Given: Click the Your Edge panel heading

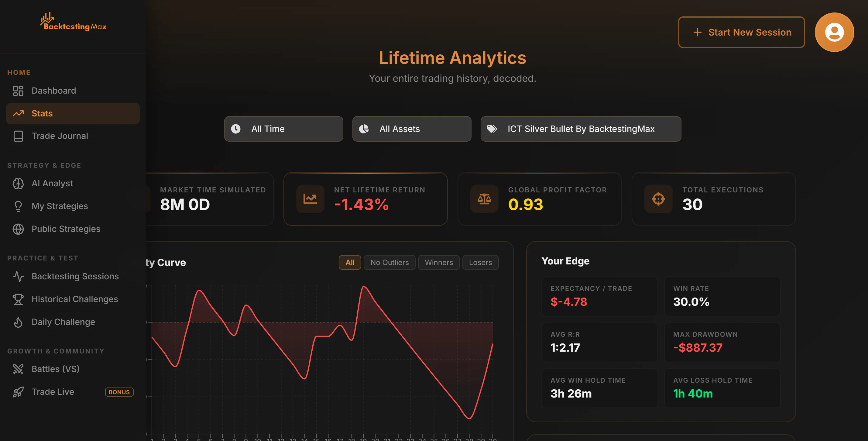Looking at the screenshot, I should pos(565,261).
